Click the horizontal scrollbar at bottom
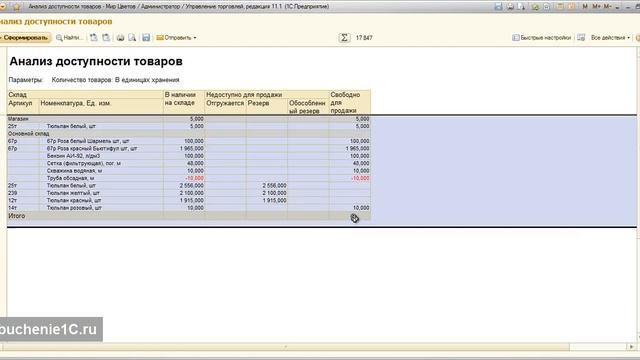The height and width of the screenshot is (360, 640). coord(286,347)
